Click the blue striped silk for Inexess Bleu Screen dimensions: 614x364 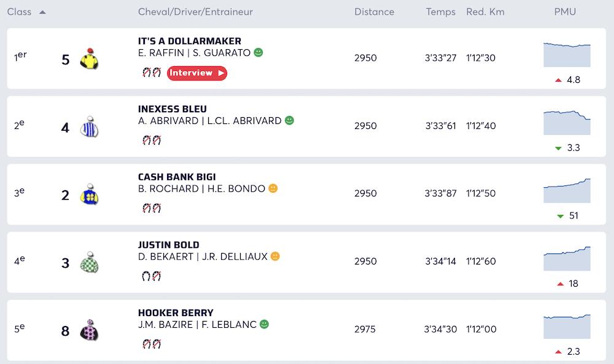[x=89, y=127]
